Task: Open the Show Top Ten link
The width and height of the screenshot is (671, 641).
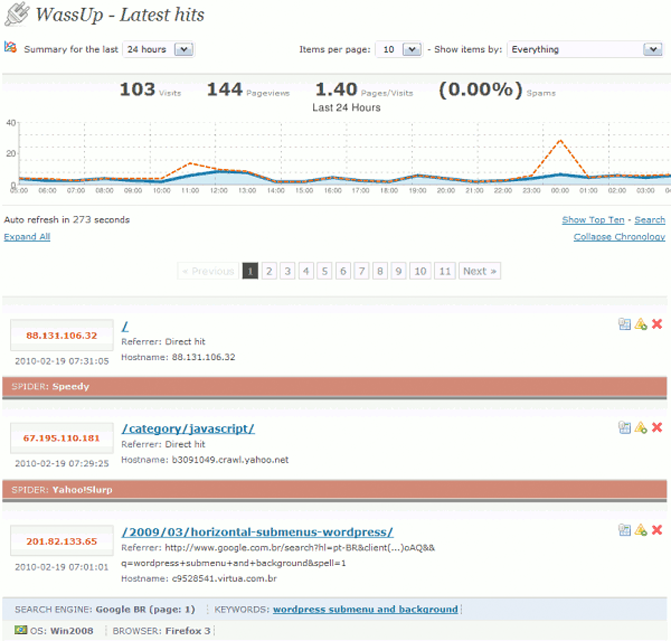Action: pos(594,220)
